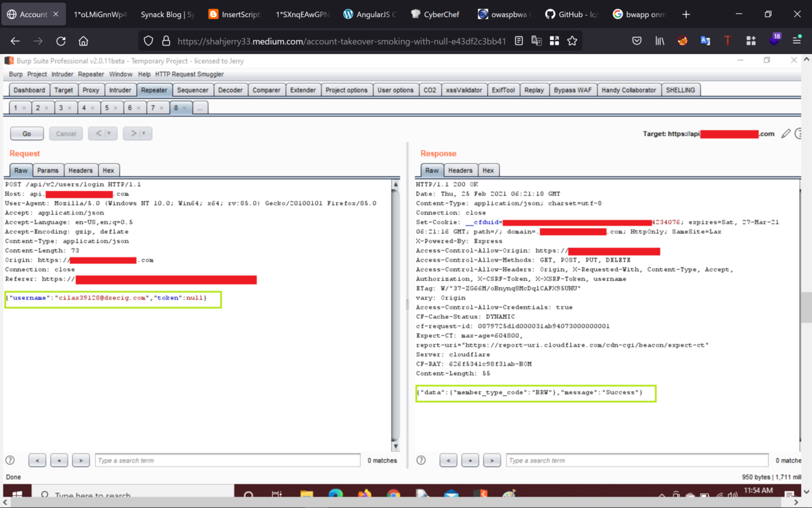Open the red T extension icon
This screenshot has height=508, width=812.
[x=727, y=41]
